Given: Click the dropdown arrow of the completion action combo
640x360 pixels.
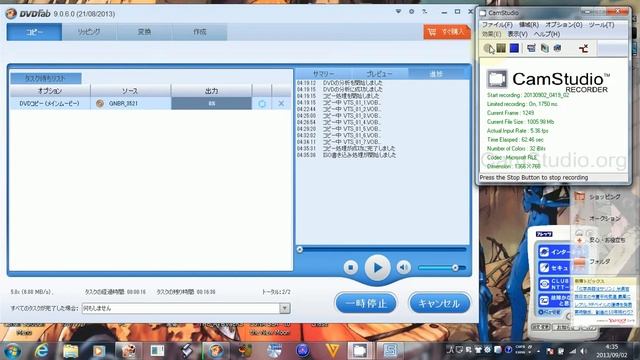Looking at the screenshot, I should click(x=285, y=308).
